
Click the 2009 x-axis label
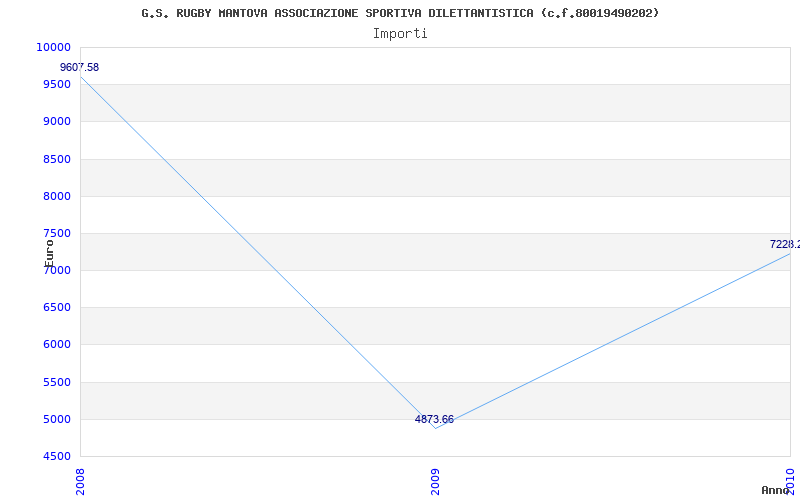[x=435, y=482]
